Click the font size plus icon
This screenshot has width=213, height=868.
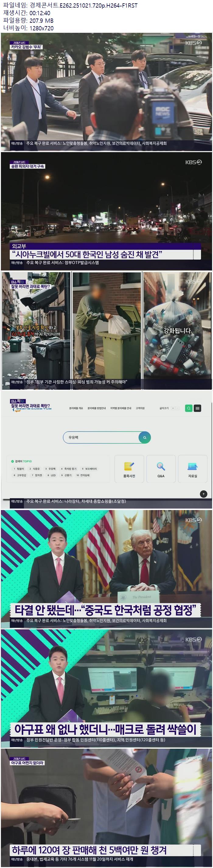(173, 408)
